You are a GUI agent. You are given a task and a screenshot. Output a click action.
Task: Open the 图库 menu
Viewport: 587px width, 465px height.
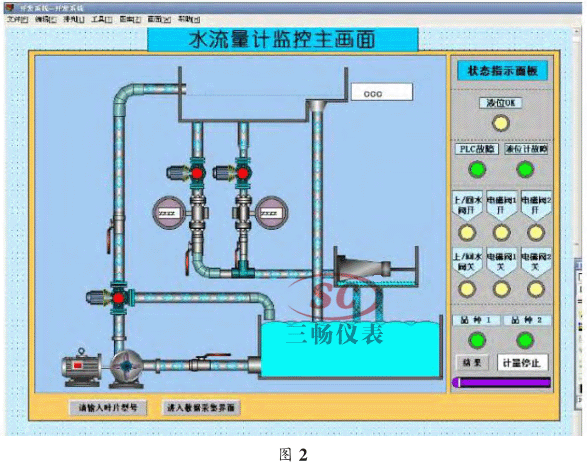point(130,19)
